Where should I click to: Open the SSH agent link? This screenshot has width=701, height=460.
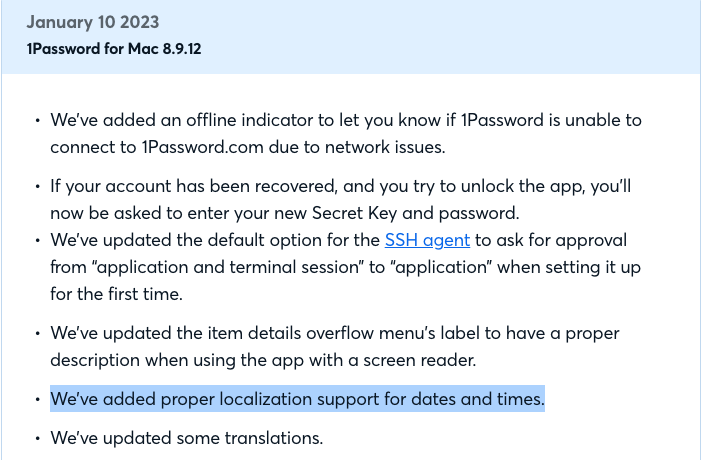coord(427,240)
